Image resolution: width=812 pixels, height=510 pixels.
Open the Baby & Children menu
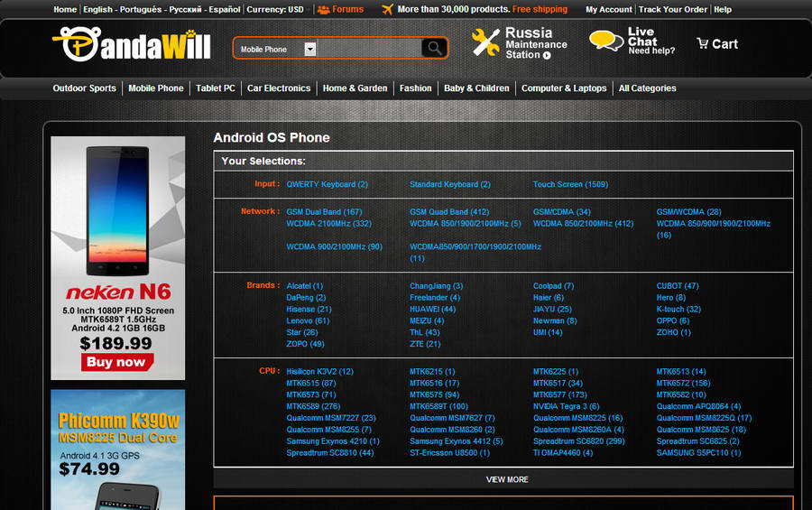pyautogui.click(x=476, y=88)
